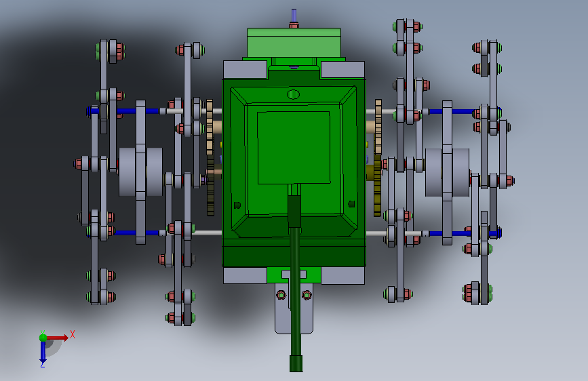This screenshot has height=381, width=588.
Task: Select the olive gear on the right side
Action: click(x=377, y=186)
